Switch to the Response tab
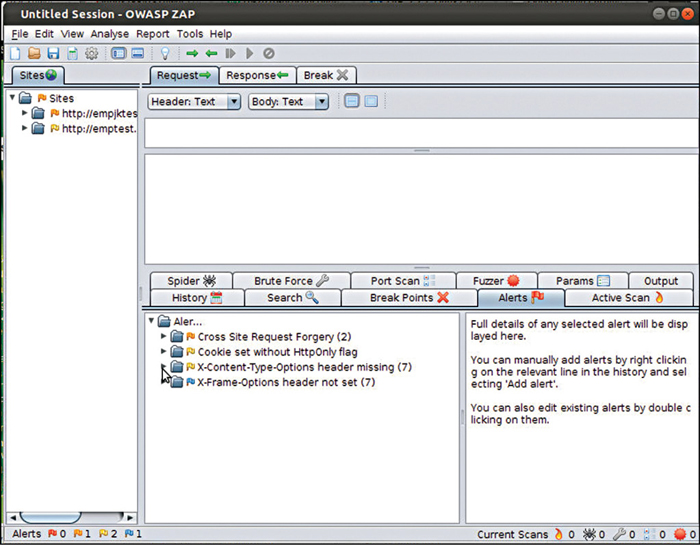This screenshot has width=700, height=545. pos(257,75)
